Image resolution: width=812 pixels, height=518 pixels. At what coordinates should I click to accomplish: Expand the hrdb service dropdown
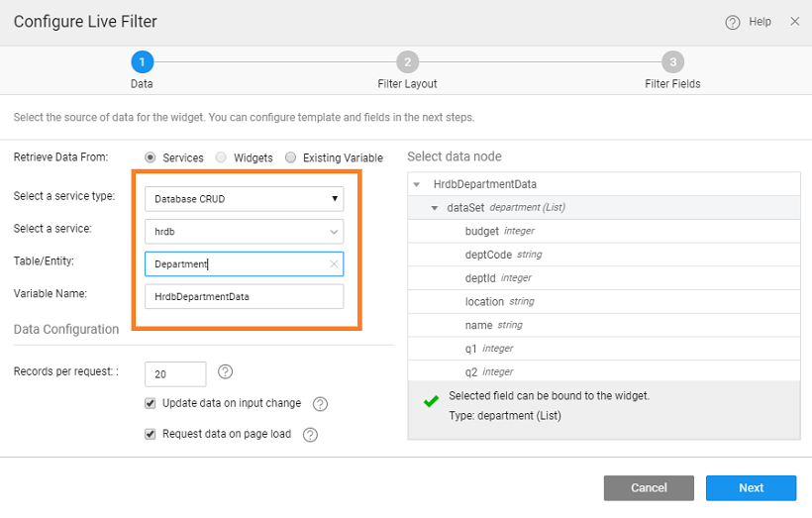point(244,232)
